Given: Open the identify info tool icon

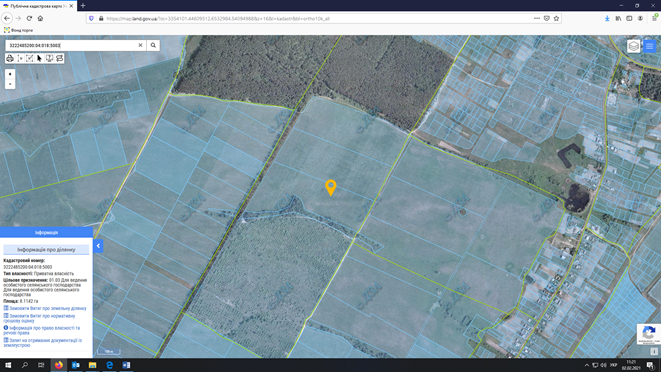Looking at the screenshot, I should [x=49, y=59].
